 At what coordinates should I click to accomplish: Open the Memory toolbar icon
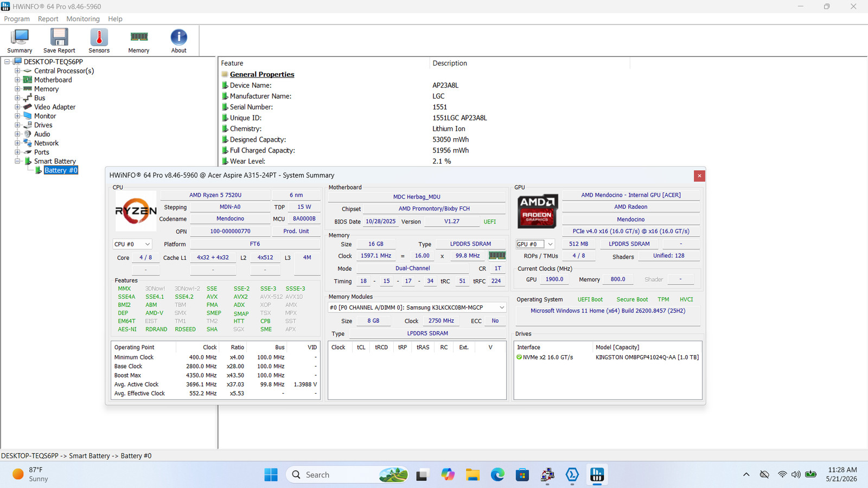[x=139, y=41]
